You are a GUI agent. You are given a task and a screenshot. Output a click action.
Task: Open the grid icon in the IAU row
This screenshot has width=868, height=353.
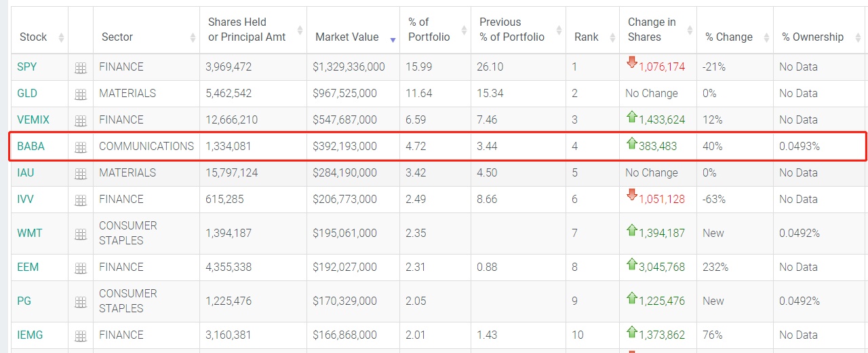(81, 174)
